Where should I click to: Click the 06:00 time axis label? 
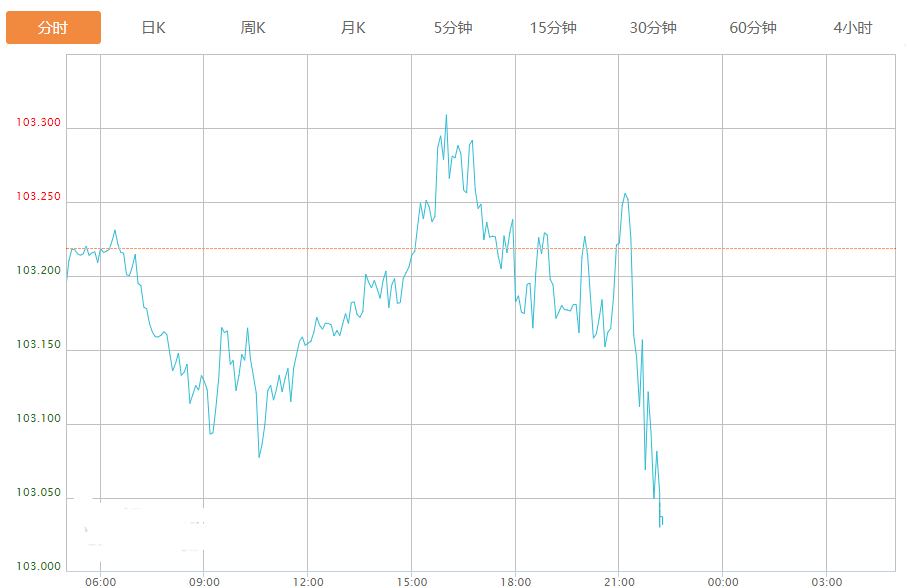click(100, 581)
